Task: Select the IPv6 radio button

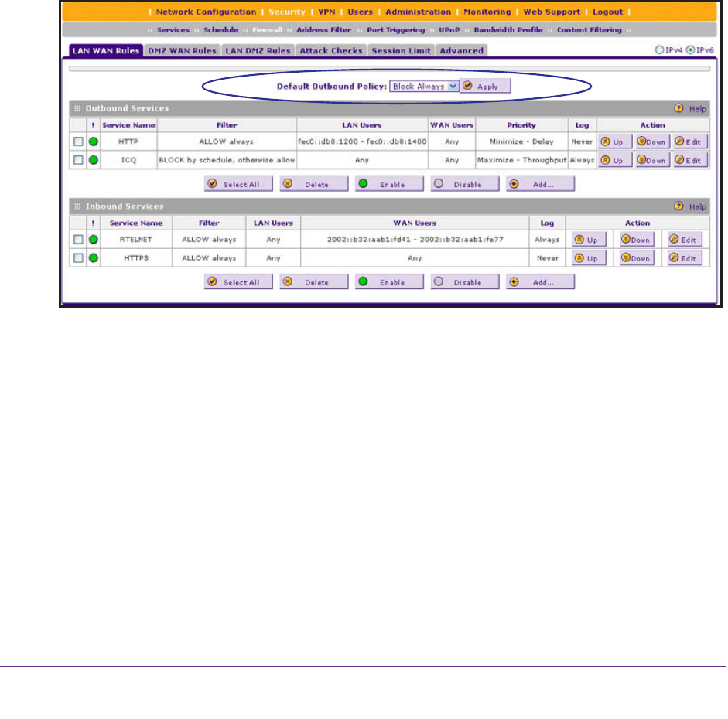Action: click(x=690, y=50)
